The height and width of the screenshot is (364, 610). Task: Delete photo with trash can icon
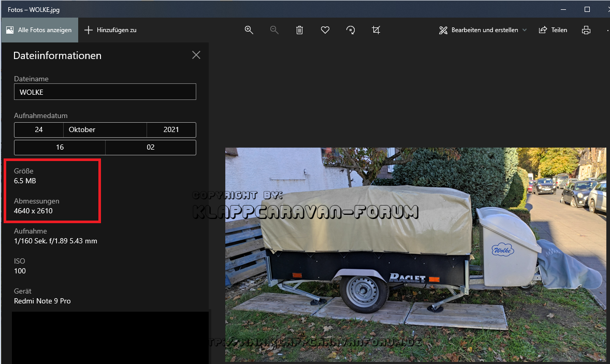(299, 30)
